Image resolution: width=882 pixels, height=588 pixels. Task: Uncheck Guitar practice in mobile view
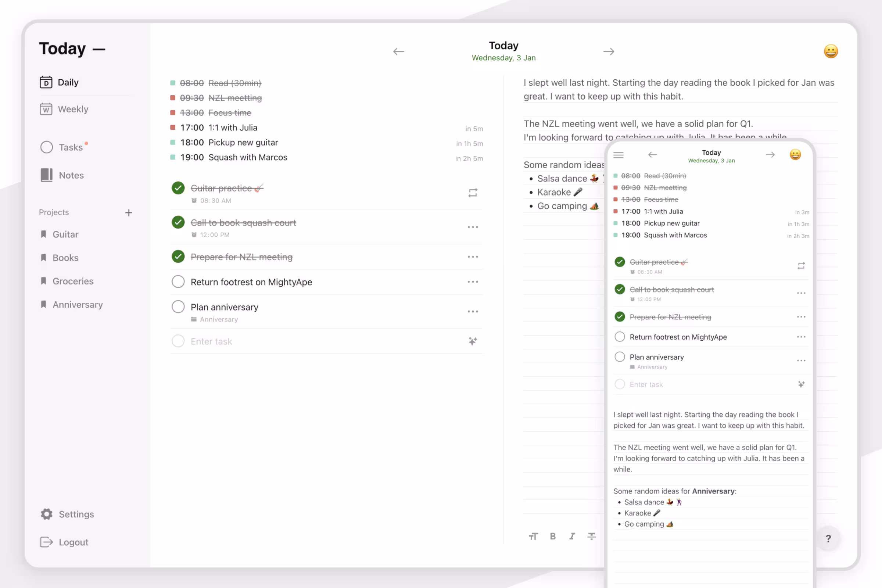point(620,262)
